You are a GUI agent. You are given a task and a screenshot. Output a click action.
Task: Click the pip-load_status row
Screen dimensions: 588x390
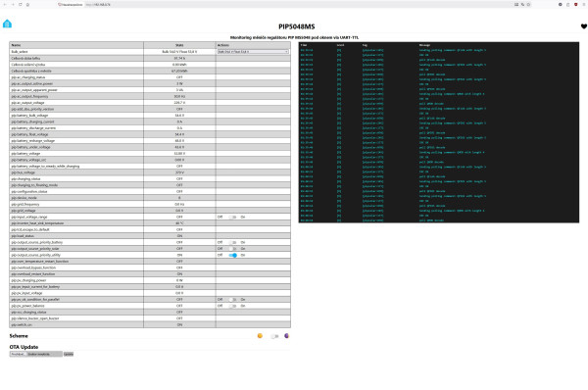pyautogui.click(x=150, y=236)
